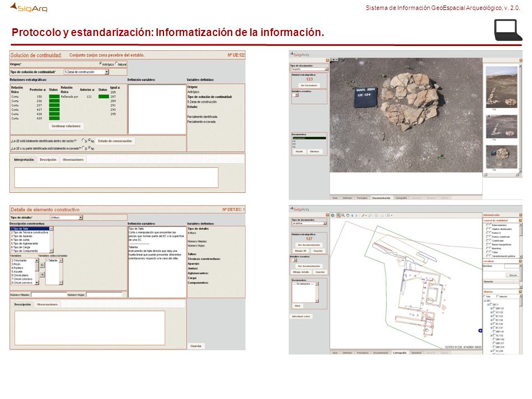Open the selection tool at map toolbar end

click(x=388, y=216)
